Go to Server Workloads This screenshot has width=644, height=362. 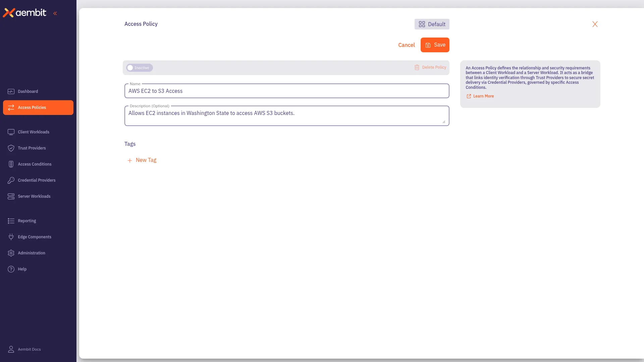38,196
